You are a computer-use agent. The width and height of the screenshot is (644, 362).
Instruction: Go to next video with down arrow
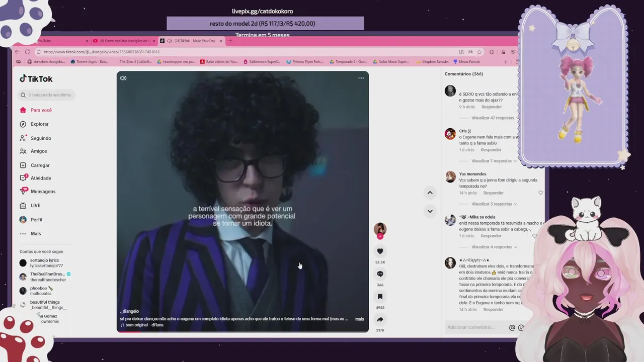430,211
